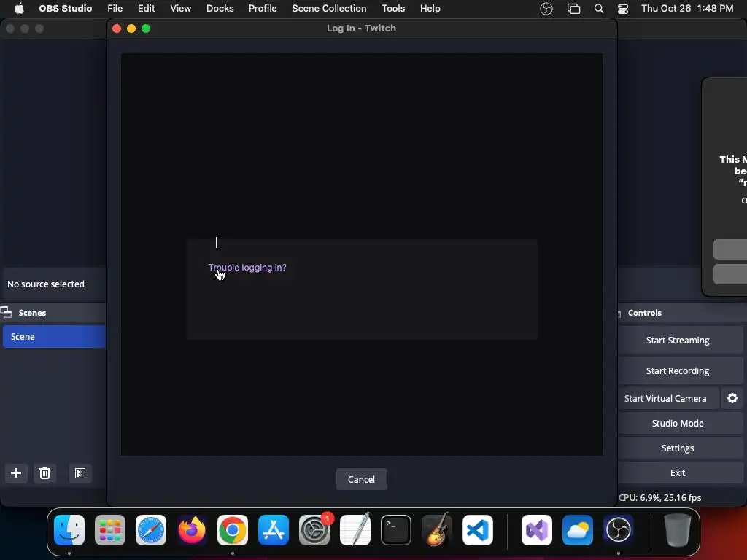Screen dimensions: 747x560
Task: Open scene filters icon
Action: (x=80, y=473)
